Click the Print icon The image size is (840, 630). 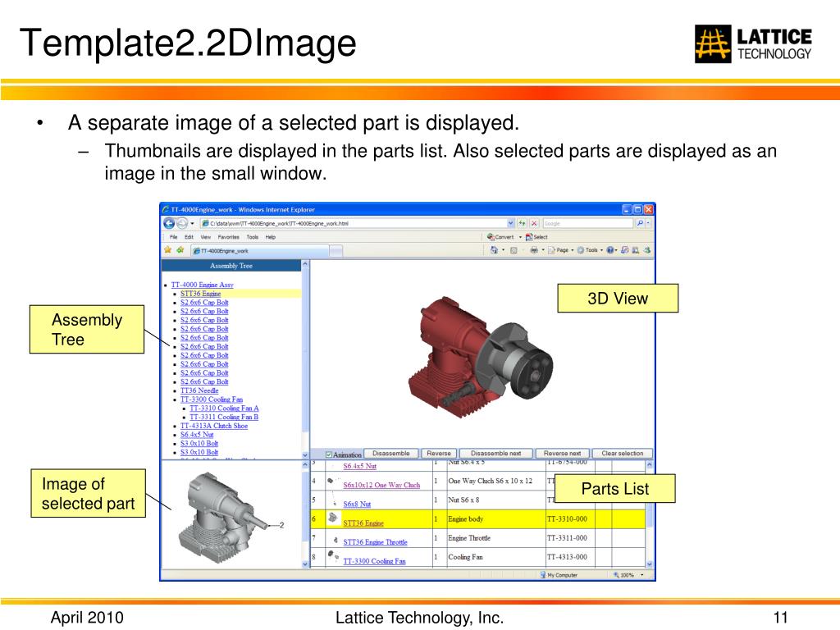point(534,250)
